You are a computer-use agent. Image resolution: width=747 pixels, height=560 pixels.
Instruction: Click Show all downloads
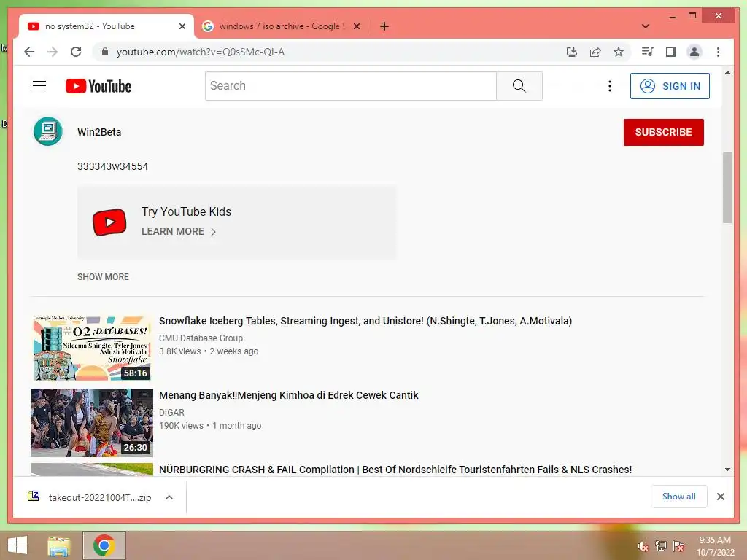[678, 497]
